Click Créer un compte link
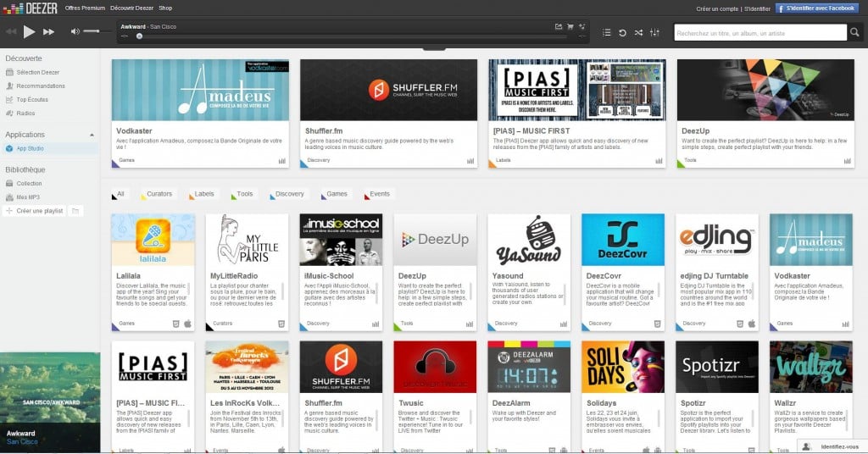 coord(717,8)
